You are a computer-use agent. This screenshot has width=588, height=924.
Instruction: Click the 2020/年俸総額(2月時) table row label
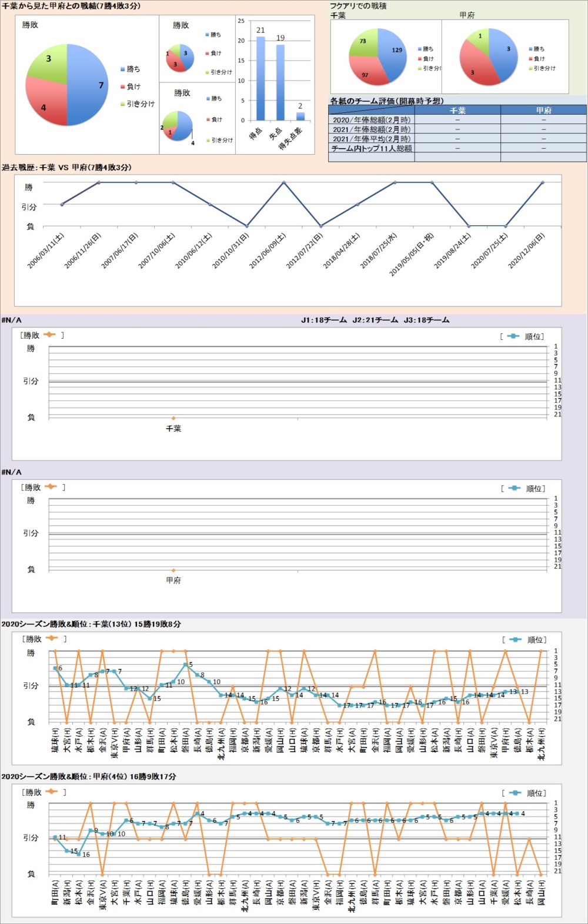tap(372, 120)
